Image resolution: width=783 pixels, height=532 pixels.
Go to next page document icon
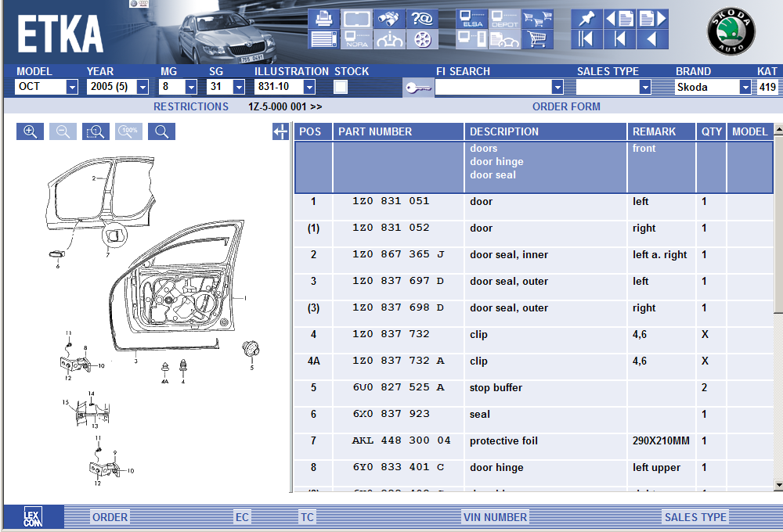(652, 19)
